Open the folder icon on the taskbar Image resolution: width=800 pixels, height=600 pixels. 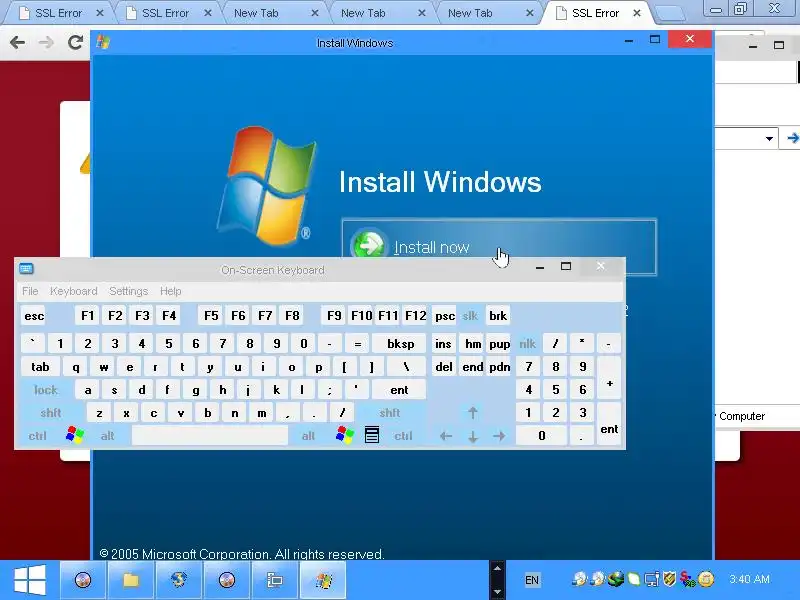[131, 580]
